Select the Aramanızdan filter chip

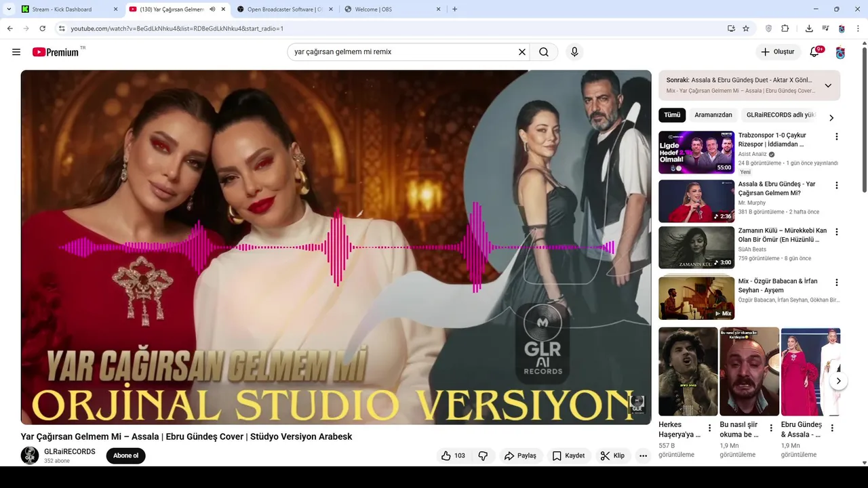[x=713, y=115]
